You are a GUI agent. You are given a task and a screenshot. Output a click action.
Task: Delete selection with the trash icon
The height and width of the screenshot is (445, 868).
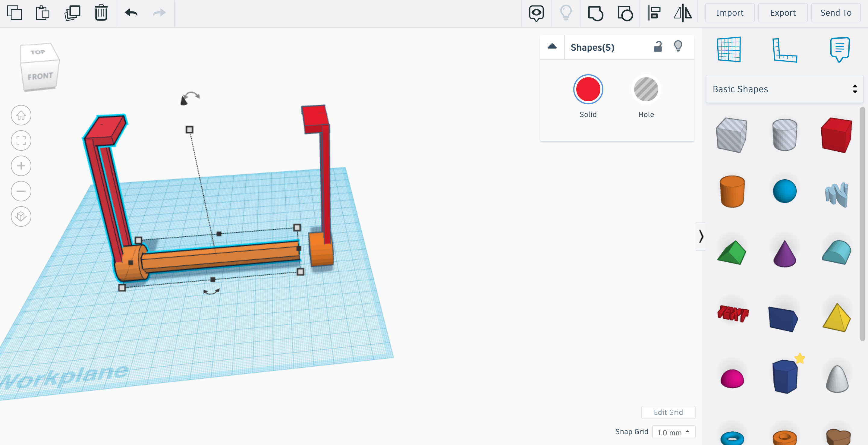point(101,13)
